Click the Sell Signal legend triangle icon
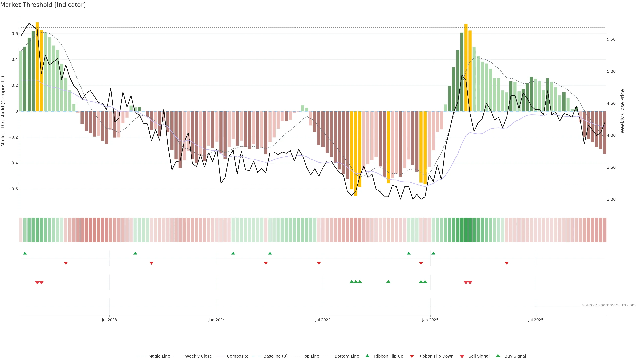 (462, 356)
